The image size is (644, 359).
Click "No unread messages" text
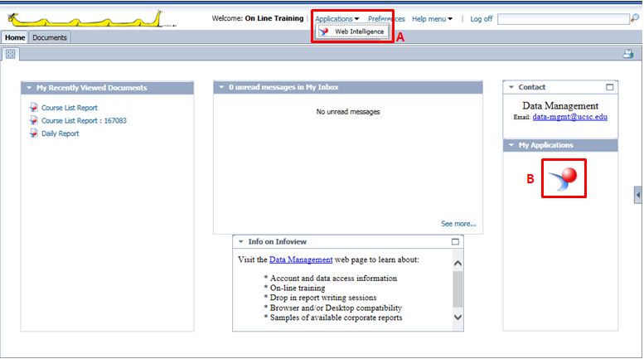coord(348,112)
